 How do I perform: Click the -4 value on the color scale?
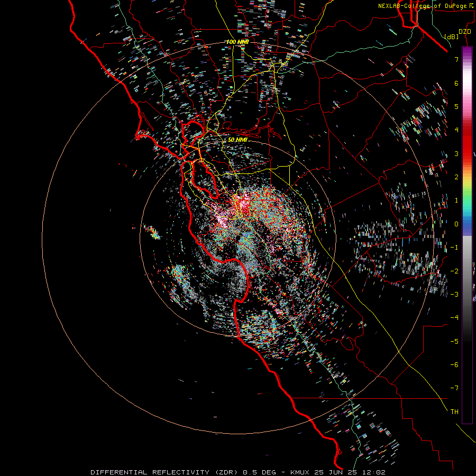click(x=454, y=317)
